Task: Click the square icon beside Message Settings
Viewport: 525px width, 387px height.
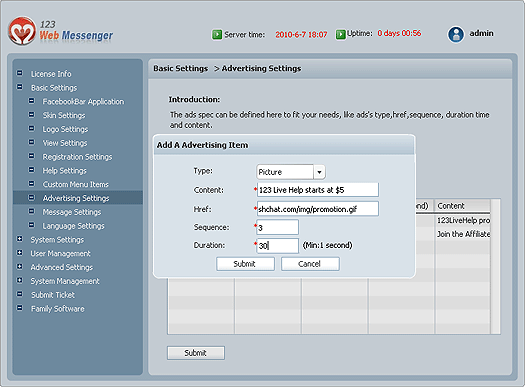Action: (31, 211)
